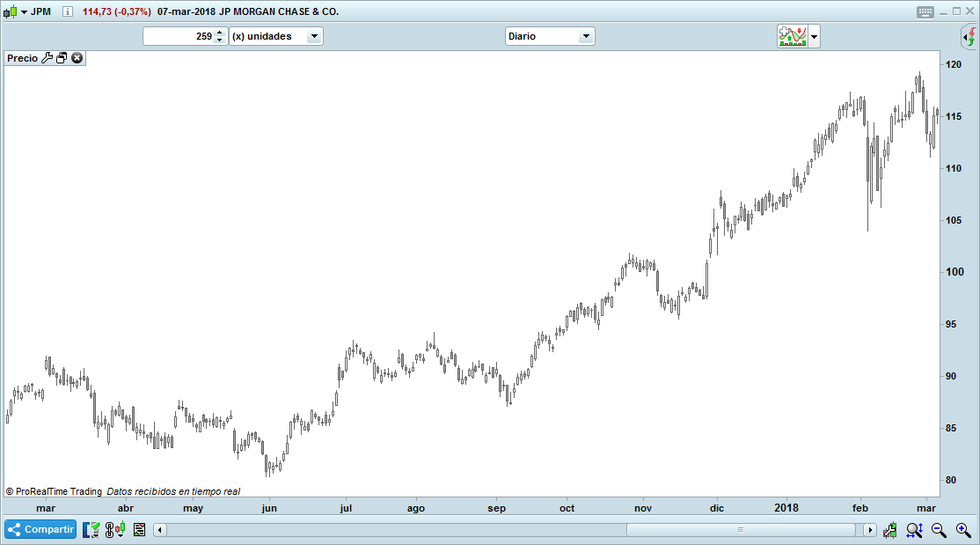Duplicate the Precio panel with the windows icon
This screenshot has height=545, width=980.
(62, 57)
